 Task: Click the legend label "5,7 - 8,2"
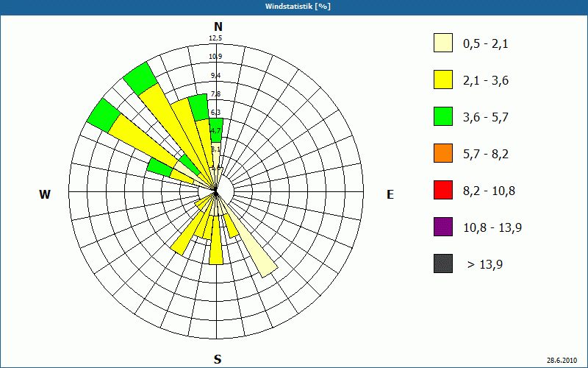[x=486, y=155]
